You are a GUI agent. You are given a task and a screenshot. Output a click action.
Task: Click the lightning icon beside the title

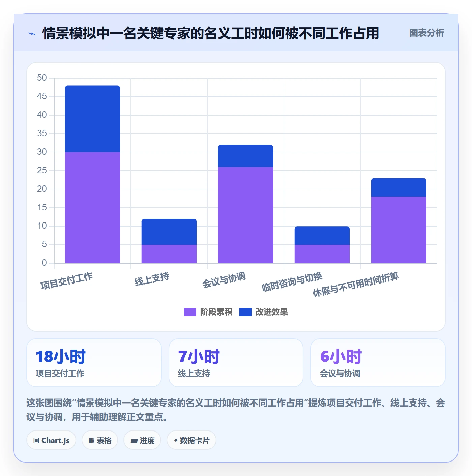pos(32,34)
